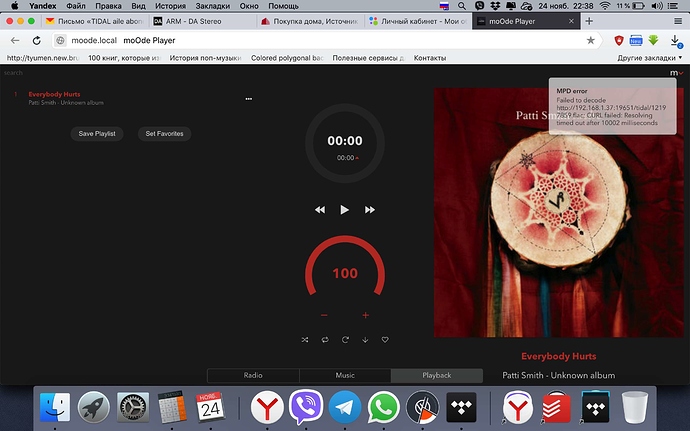Open the Закладки menu
690x431 pixels.
point(213,6)
